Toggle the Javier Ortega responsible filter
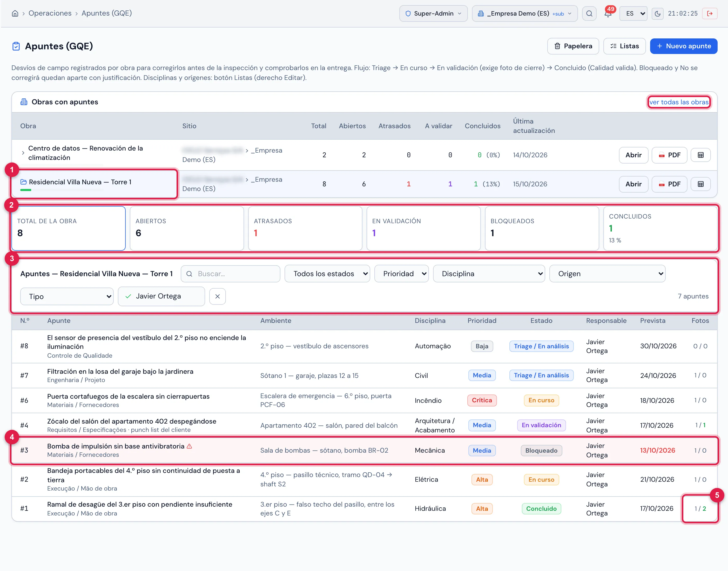 click(x=161, y=297)
